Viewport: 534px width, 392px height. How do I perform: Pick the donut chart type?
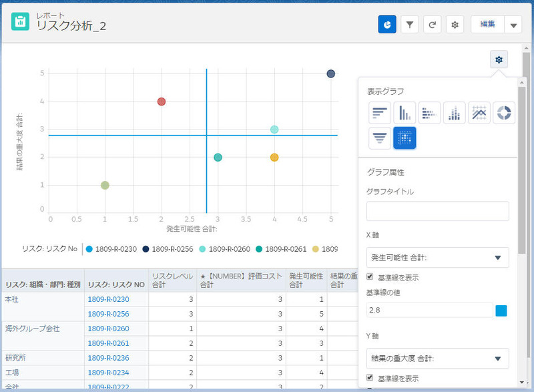504,113
